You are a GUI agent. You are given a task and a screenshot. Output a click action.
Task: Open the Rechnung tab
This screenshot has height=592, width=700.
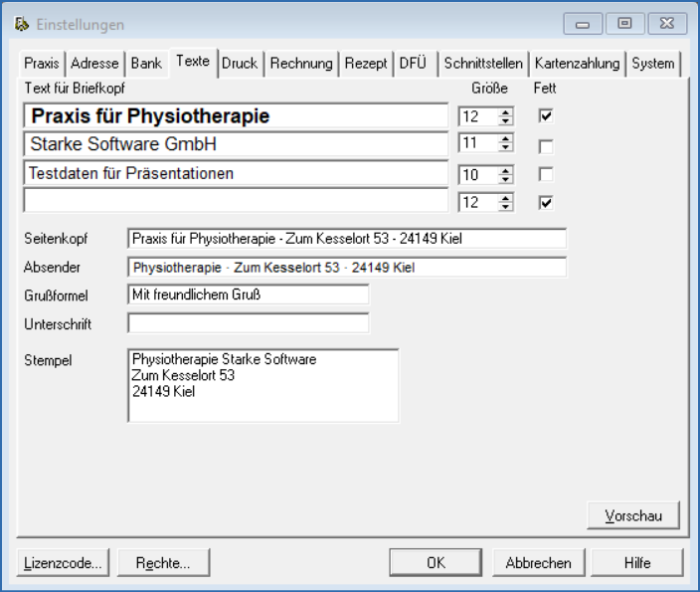click(x=301, y=64)
